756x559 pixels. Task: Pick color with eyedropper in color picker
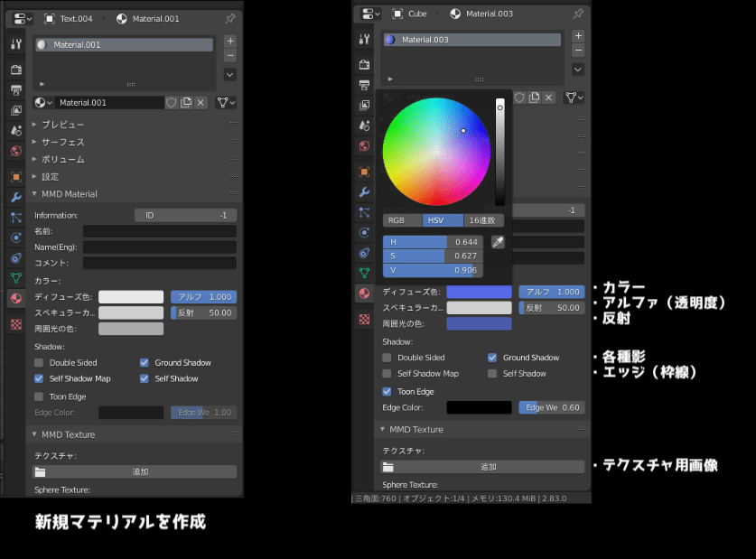click(x=498, y=242)
